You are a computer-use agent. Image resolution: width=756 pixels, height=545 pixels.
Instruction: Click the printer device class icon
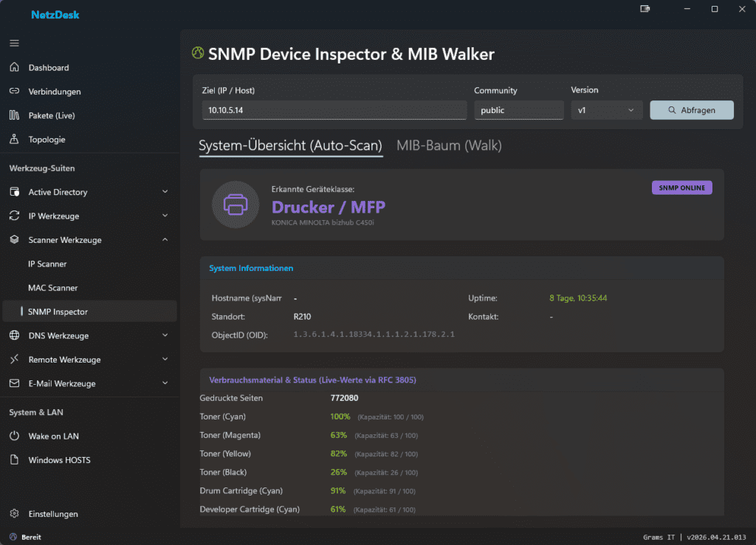235,204
